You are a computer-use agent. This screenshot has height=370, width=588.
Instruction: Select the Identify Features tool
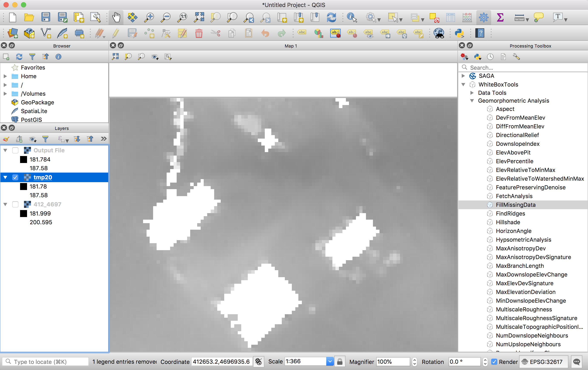[x=352, y=17]
